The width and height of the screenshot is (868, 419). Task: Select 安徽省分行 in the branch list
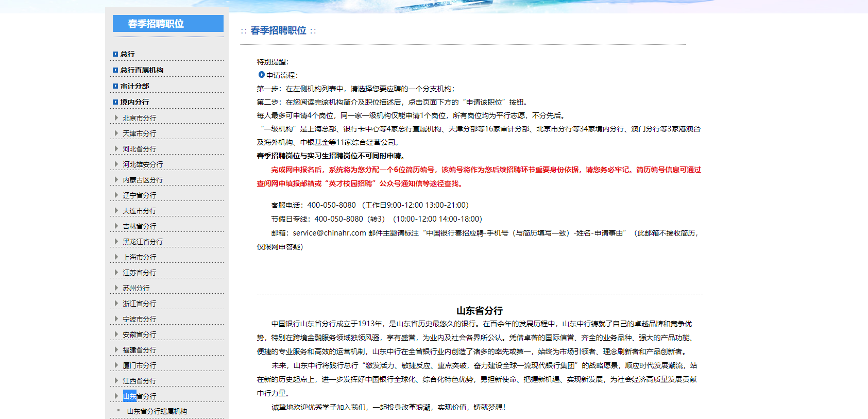click(x=140, y=334)
